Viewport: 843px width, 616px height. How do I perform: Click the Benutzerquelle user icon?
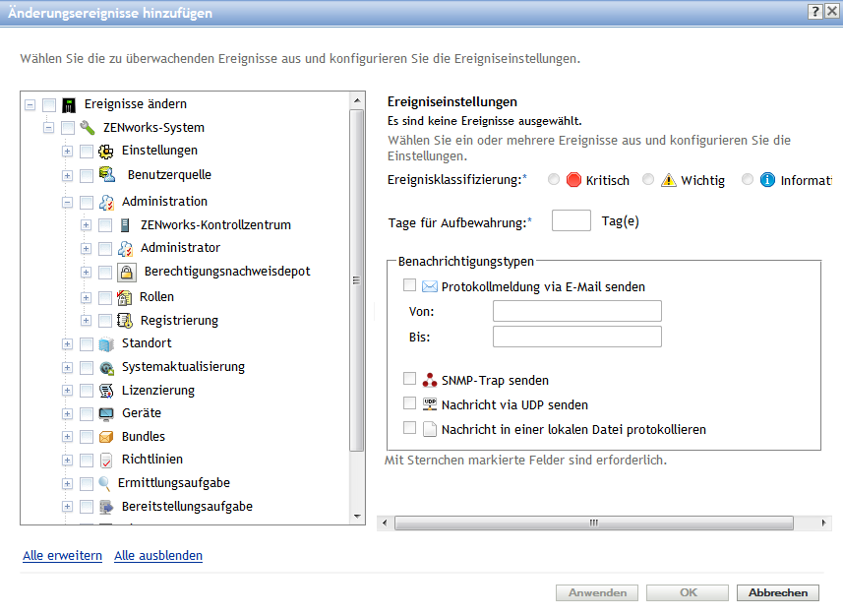107,175
